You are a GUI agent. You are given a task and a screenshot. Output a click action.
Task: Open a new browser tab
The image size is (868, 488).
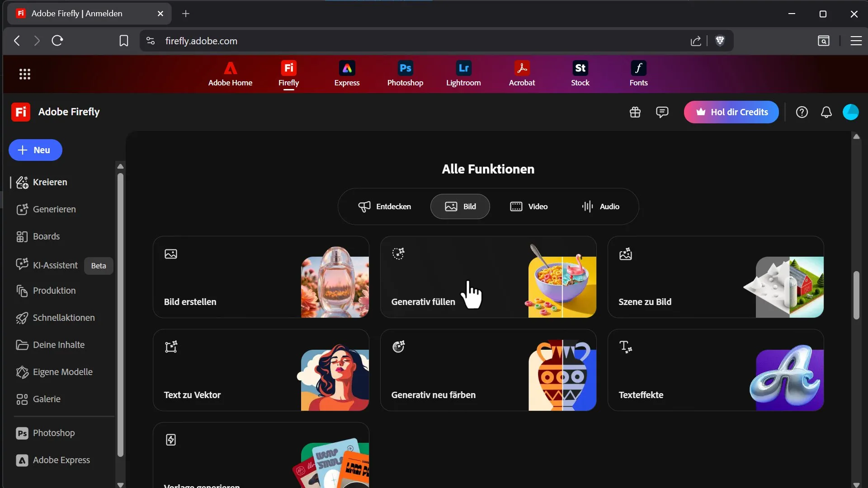(x=186, y=14)
